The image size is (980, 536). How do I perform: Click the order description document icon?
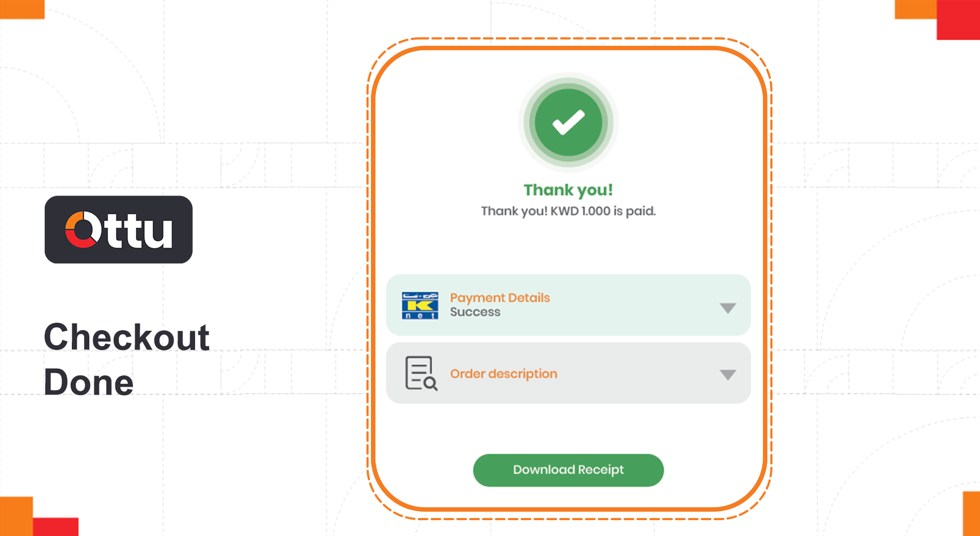coord(421,373)
